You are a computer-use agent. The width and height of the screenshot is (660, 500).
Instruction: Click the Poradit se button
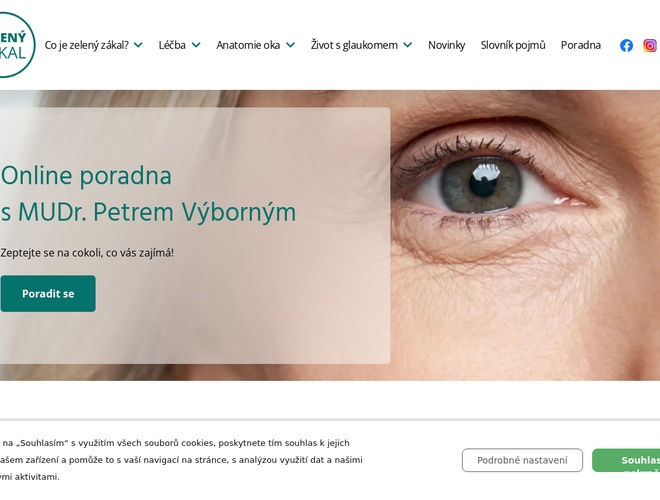(48, 294)
